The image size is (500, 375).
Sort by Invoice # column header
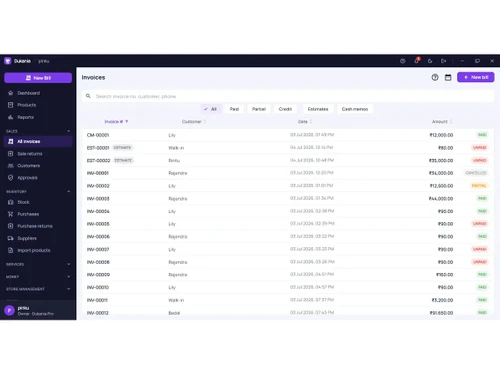(x=116, y=122)
